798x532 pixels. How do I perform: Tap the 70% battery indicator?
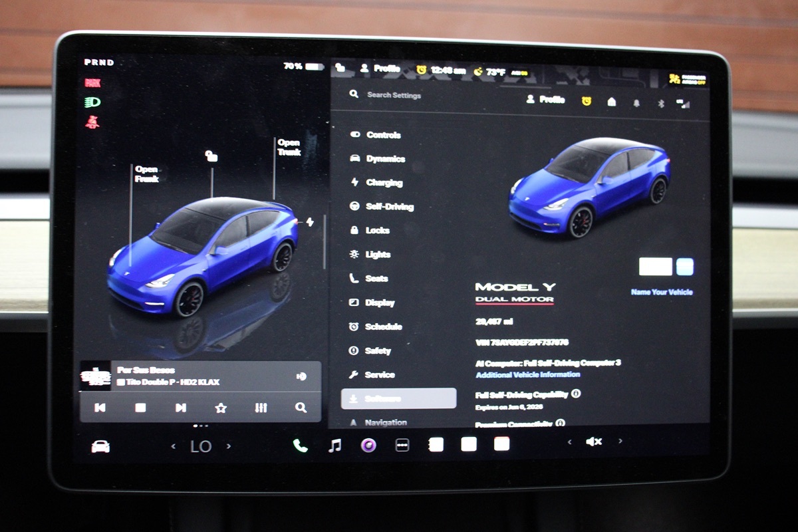303,66
